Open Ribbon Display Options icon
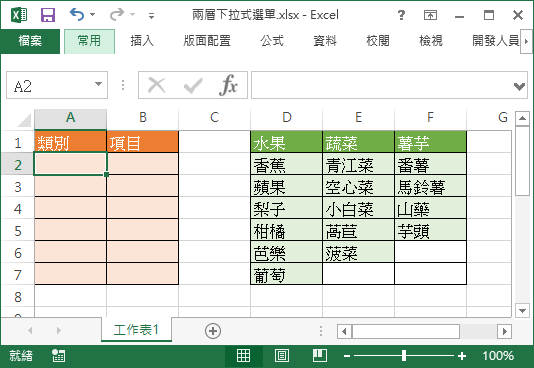 pos(430,15)
